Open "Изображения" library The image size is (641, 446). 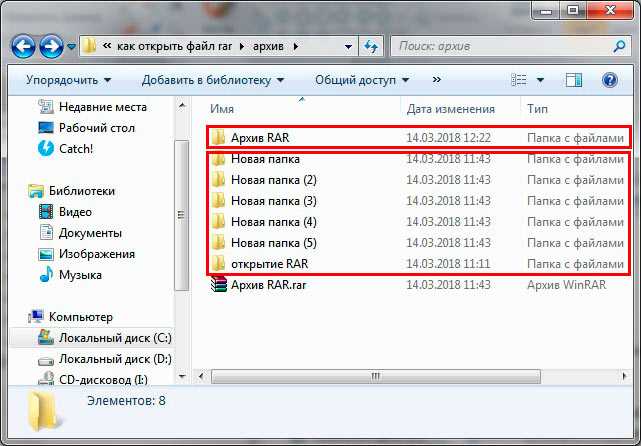(x=87, y=254)
